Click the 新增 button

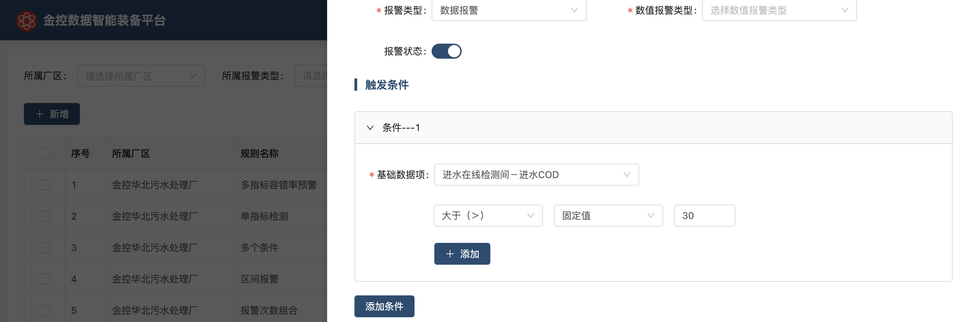52,114
